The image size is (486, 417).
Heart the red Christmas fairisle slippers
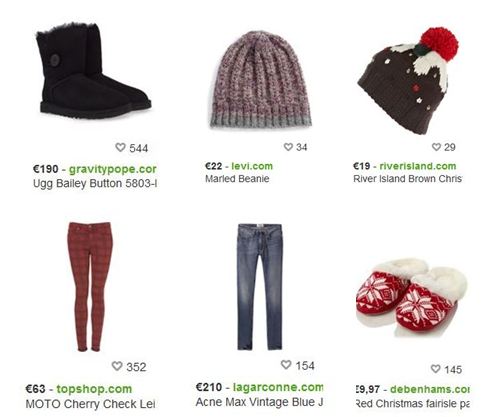(x=435, y=368)
